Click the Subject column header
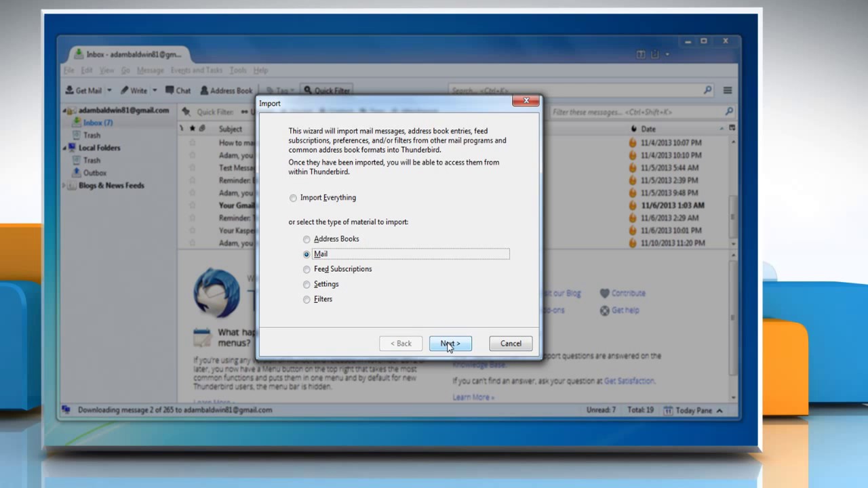This screenshot has width=868, height=488. 231,129
